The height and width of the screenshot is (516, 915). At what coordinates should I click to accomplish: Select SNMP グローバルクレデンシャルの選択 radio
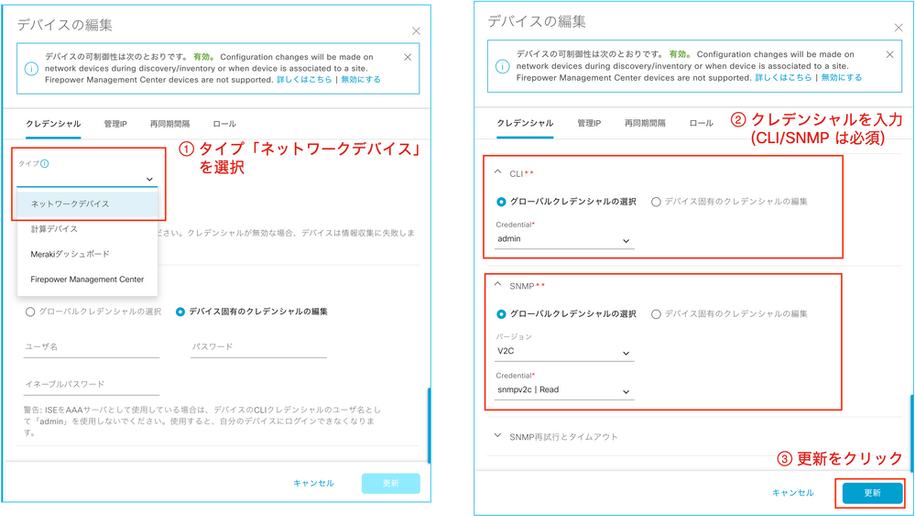click(x=501, y=314)
